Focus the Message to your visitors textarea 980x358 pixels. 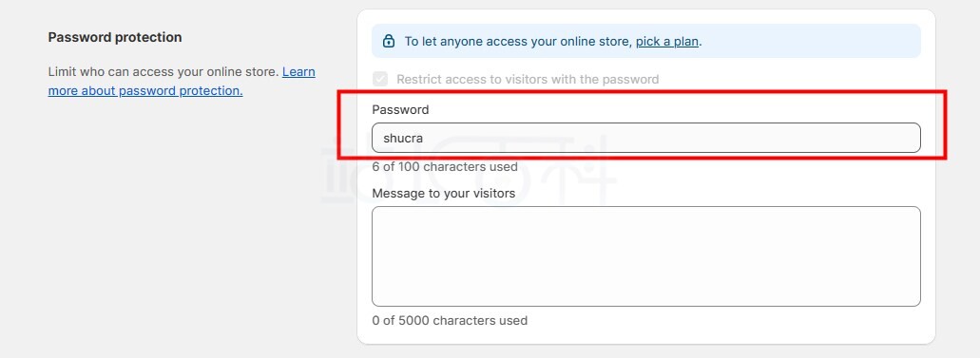click(x=645, y=256)
